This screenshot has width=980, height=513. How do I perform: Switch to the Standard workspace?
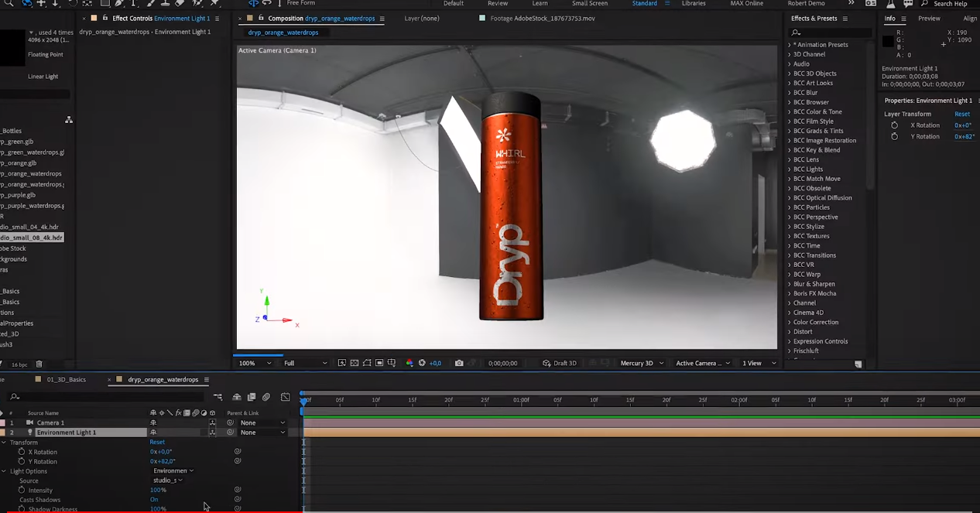pyautogui.click(x=644, y=3)
